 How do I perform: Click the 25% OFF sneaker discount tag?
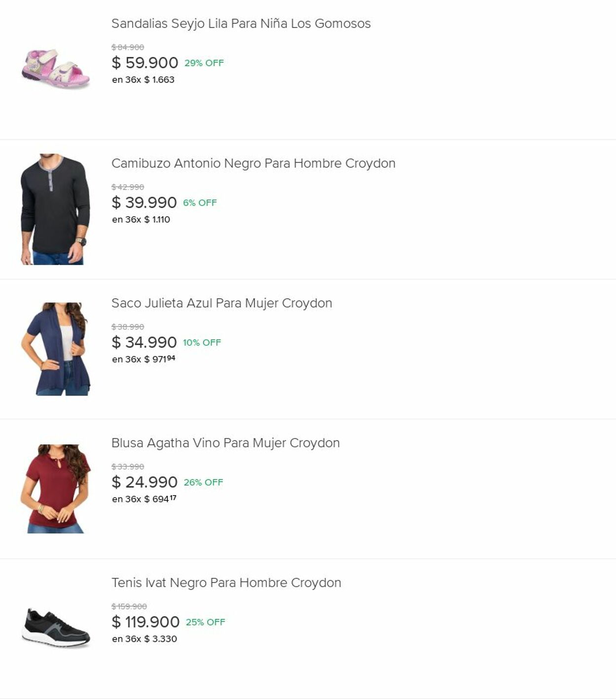click(205, 622)
